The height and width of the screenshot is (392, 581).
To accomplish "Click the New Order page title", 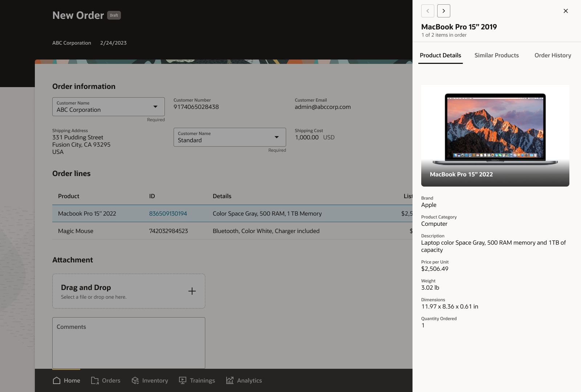I will tap(78, 15).
